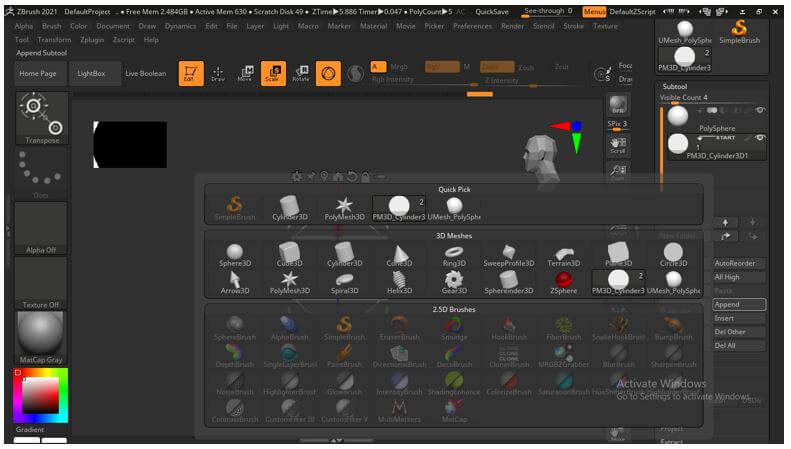Image resolution: width=791 pixels, height=449 pixels.
Task: Toggle AutoReorder option
Action: click(x=739, y=263)
